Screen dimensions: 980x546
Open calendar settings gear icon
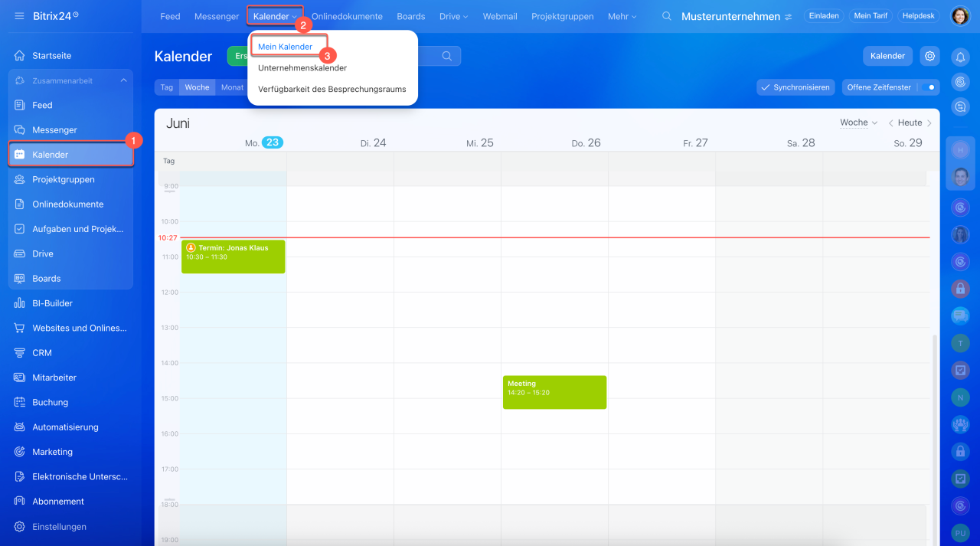(929, 56)
